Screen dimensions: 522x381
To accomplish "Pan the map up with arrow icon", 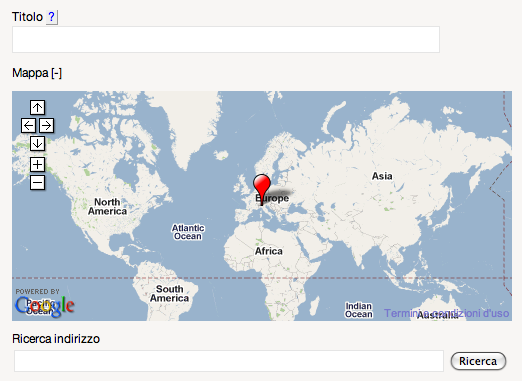I will tap(37, 107).
